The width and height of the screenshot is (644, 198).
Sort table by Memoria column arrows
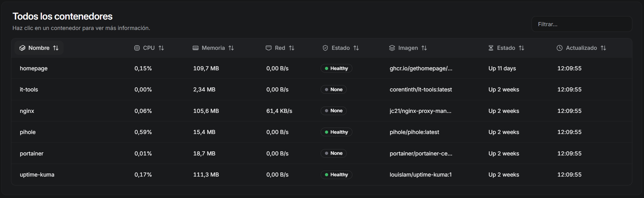tap(231, 48)
